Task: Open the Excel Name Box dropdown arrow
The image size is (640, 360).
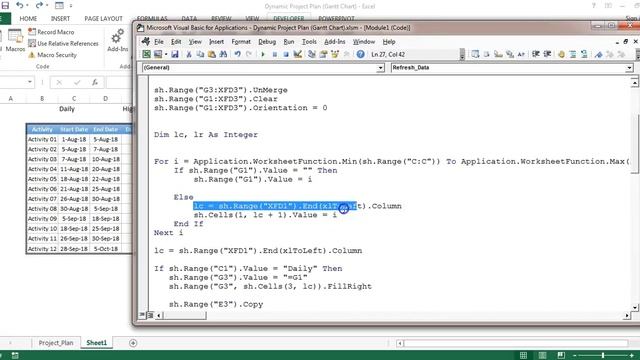Action: 30,82
